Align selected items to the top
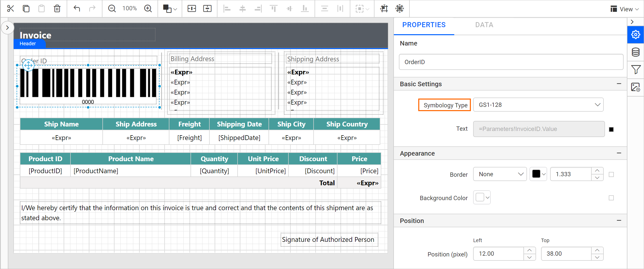644x269 pixels. click(274, 9)
